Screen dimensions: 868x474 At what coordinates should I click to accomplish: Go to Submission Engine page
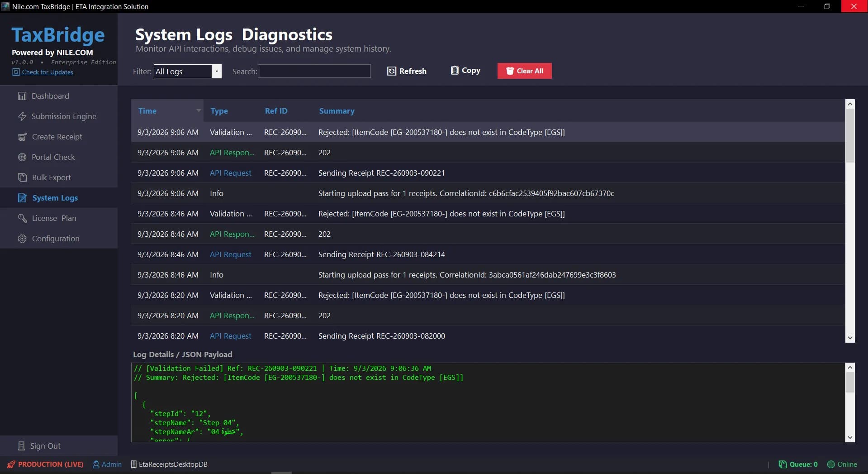59,116
